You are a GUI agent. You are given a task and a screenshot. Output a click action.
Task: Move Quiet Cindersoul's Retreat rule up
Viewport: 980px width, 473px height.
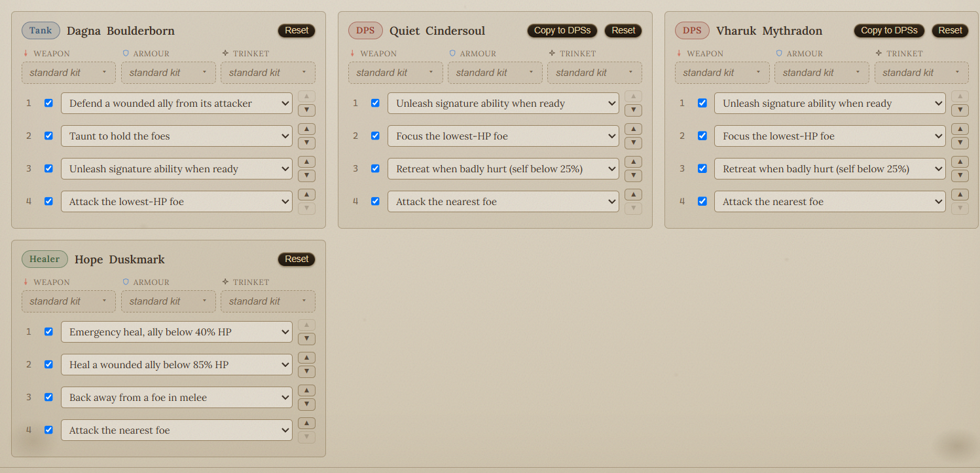pos(633,162)
